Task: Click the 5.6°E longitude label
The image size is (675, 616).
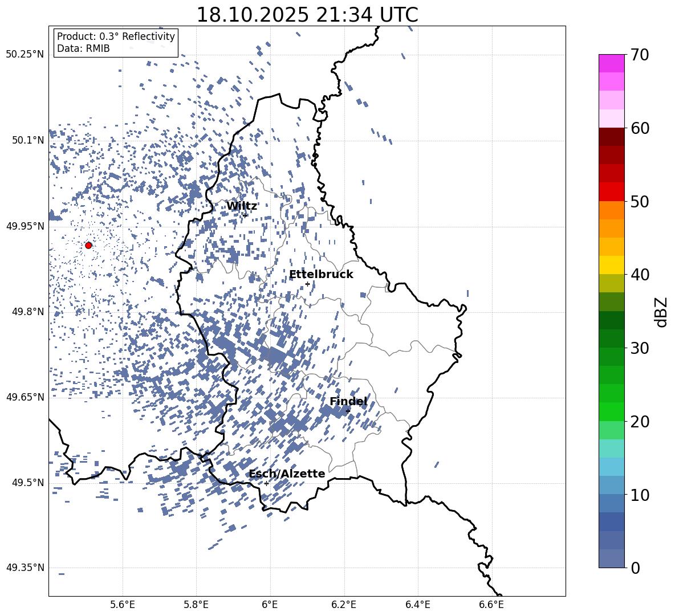Action: [123, 605]
